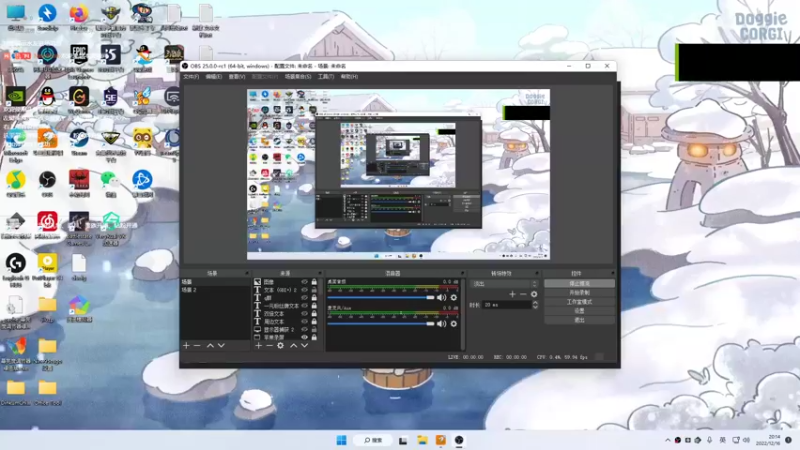The image size is (800, 450).
Task: Remove selected source with minus icon
Action: 269,346
